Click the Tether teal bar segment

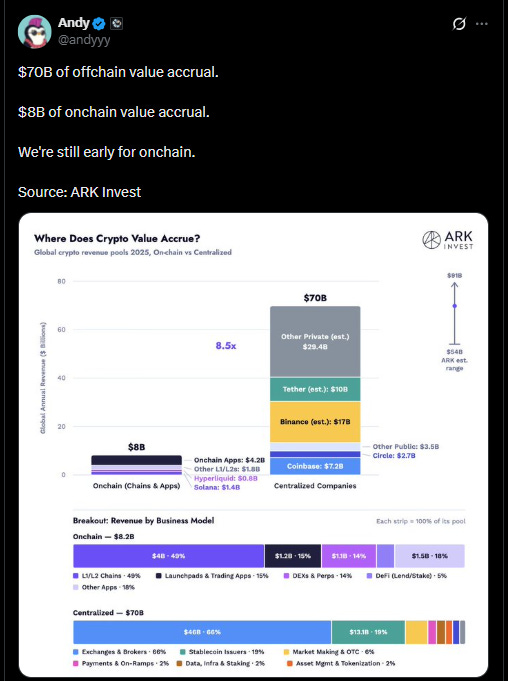315,389
